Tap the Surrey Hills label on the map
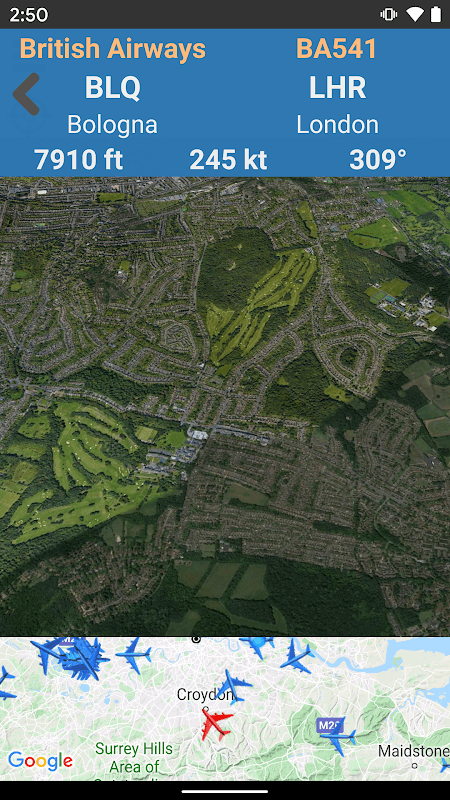The image size is (450, 800). [134, 757]
